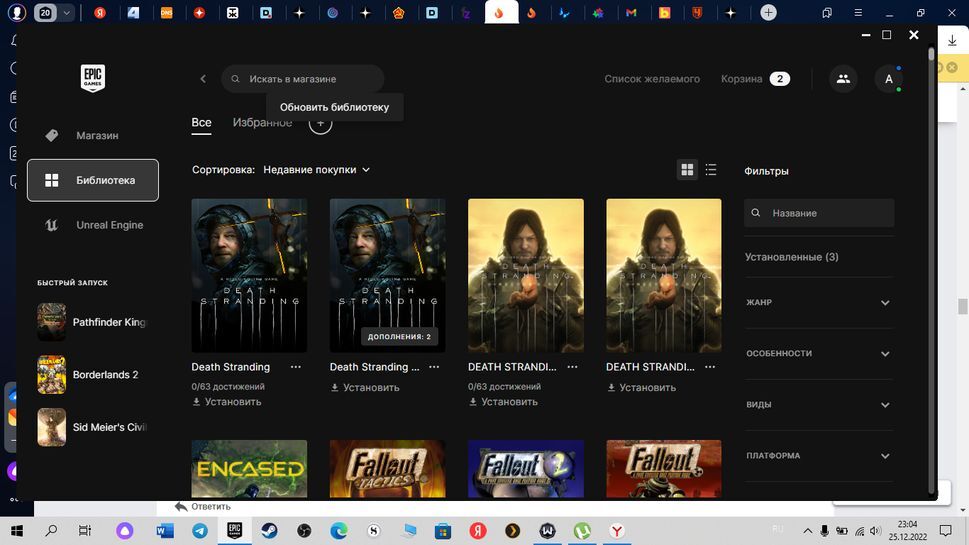
Task: Open Steam from the Windows taskbar
Action: (x=269, y=530)
